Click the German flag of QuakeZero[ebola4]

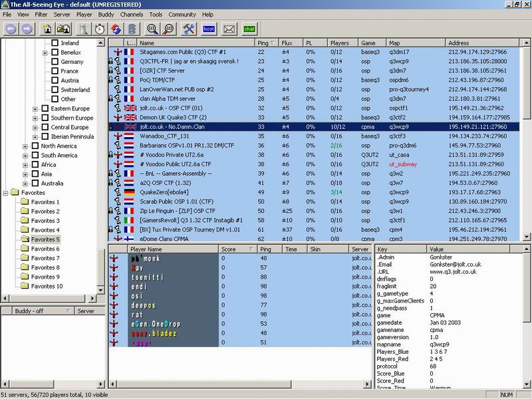[x=129, y=192]
